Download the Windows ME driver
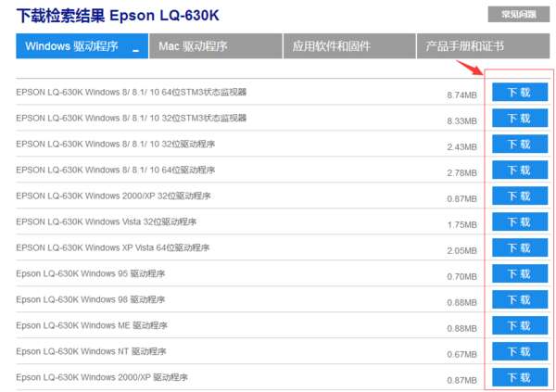 [520, 325]
